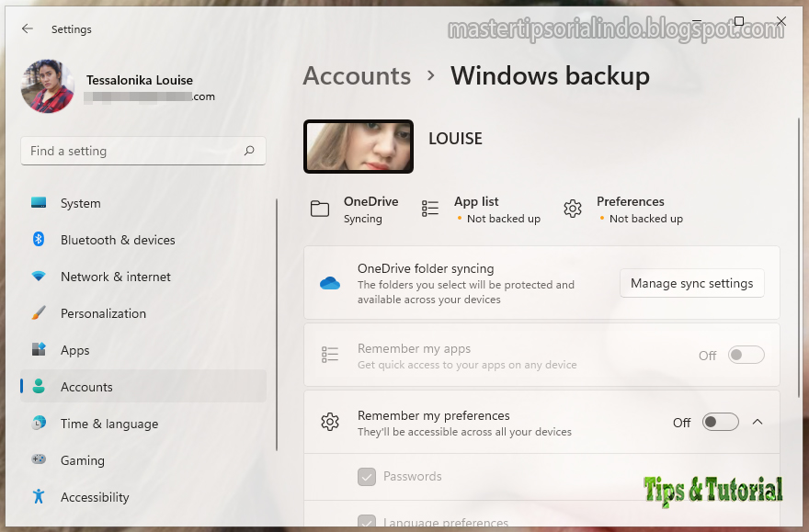Open Gaming settings category
This screenshot has width=809, height=532.
(x=143, y=460)
